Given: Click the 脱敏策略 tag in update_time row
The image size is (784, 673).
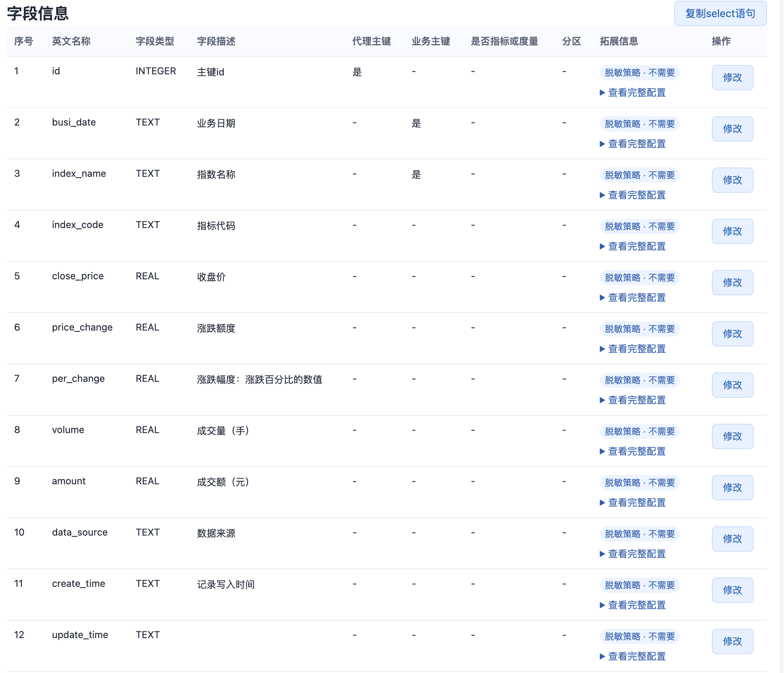Looking at the screenshot, I should [x=640, y=636].
